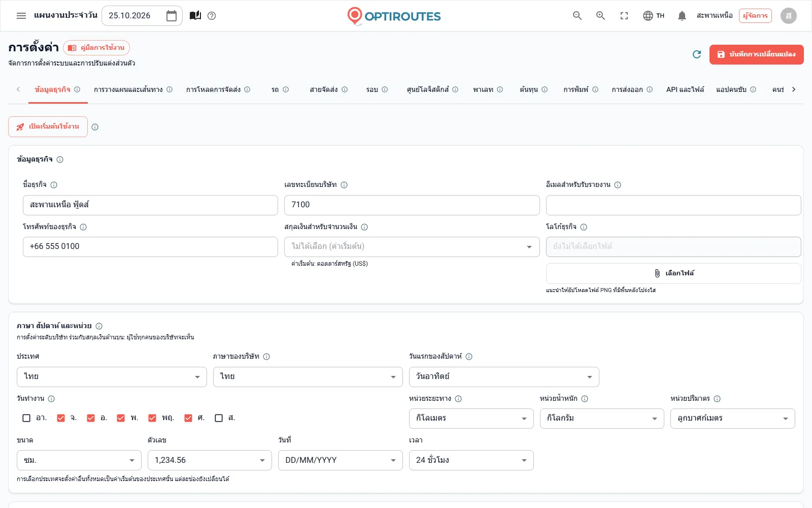Show info icon next to วันทำงาน

tap(51, 399)
